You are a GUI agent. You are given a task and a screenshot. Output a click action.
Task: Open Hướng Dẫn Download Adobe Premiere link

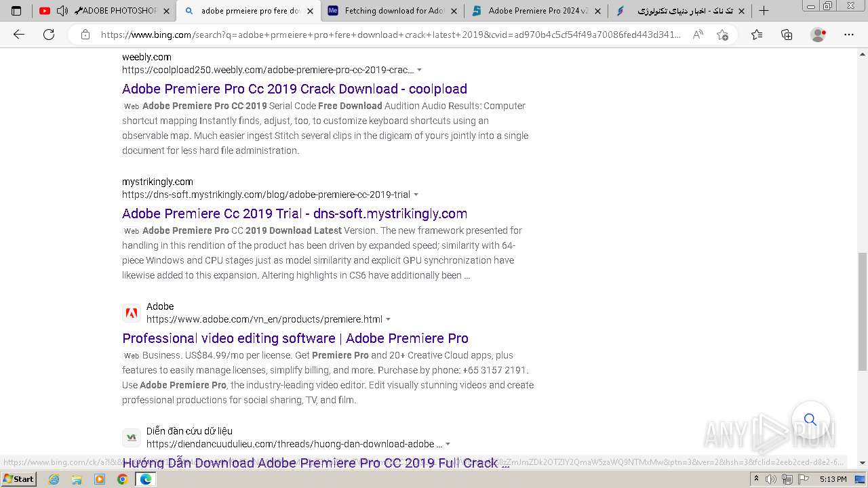[315, 463]
